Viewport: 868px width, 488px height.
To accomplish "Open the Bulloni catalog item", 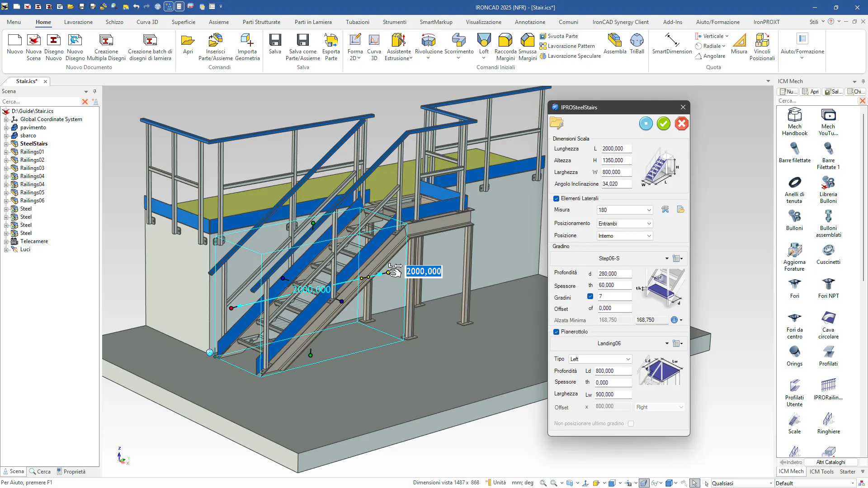I will point(794,217).
